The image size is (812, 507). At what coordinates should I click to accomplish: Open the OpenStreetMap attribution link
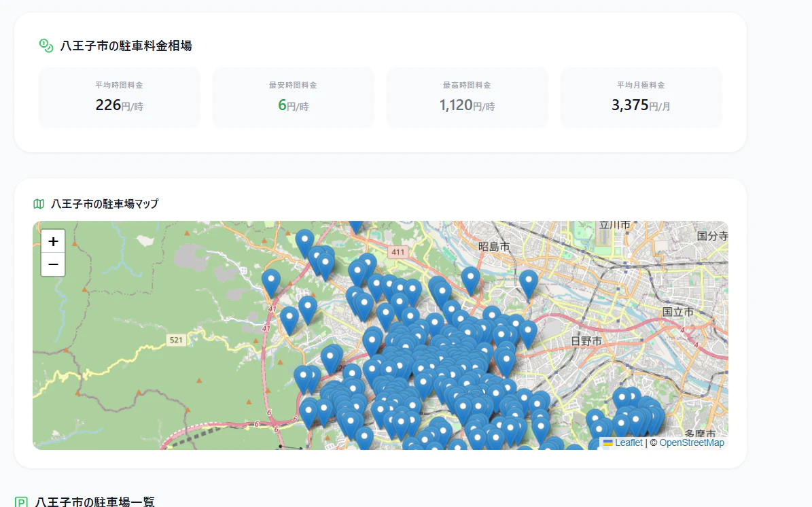click(x=691, y=443)
